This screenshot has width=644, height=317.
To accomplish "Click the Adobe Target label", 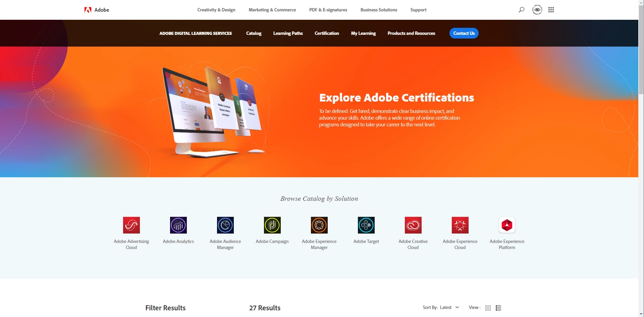I will point(366,241).
